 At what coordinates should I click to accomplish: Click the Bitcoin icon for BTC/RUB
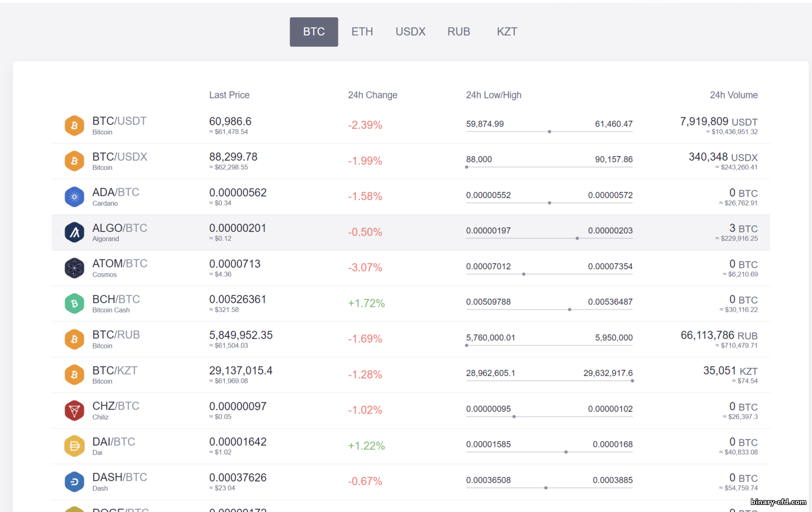coord(74,339)
